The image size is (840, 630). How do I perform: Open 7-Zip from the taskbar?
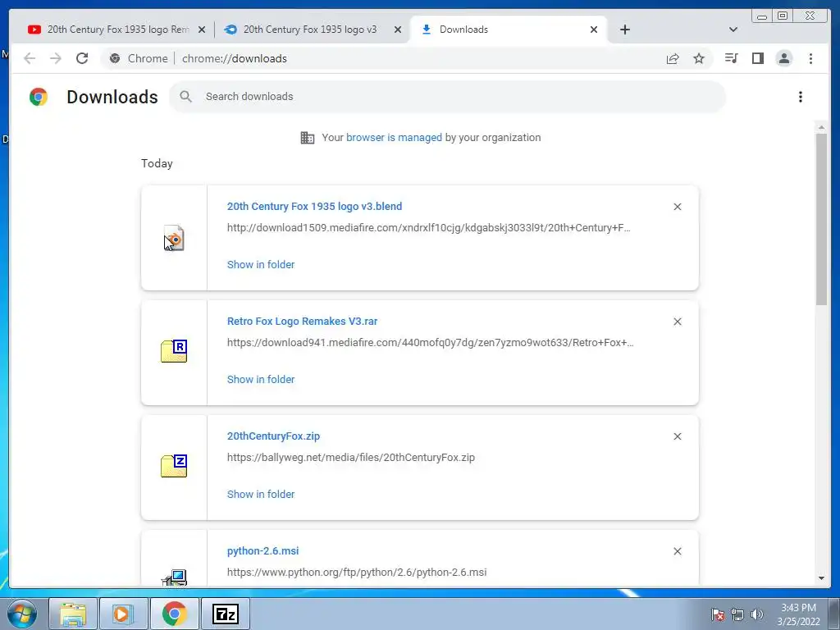[x=225, y=614]
